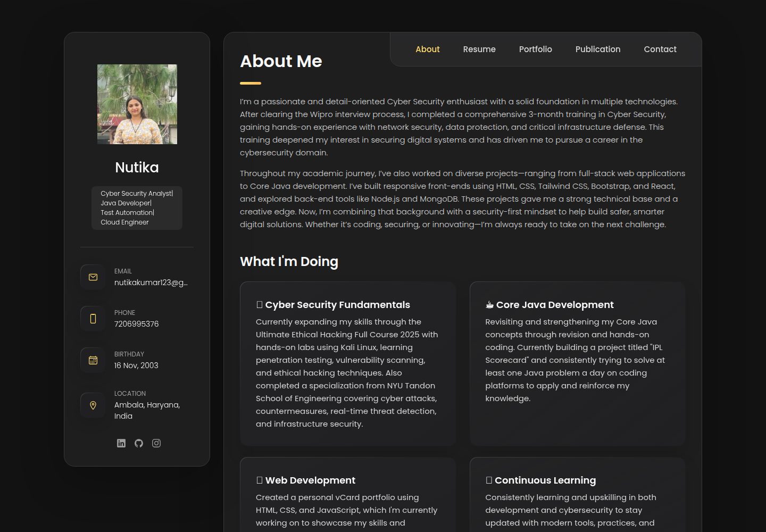Screen dimensions: 766x532
Task: Click the EMAIL label
Action: [x=123, y=271]
